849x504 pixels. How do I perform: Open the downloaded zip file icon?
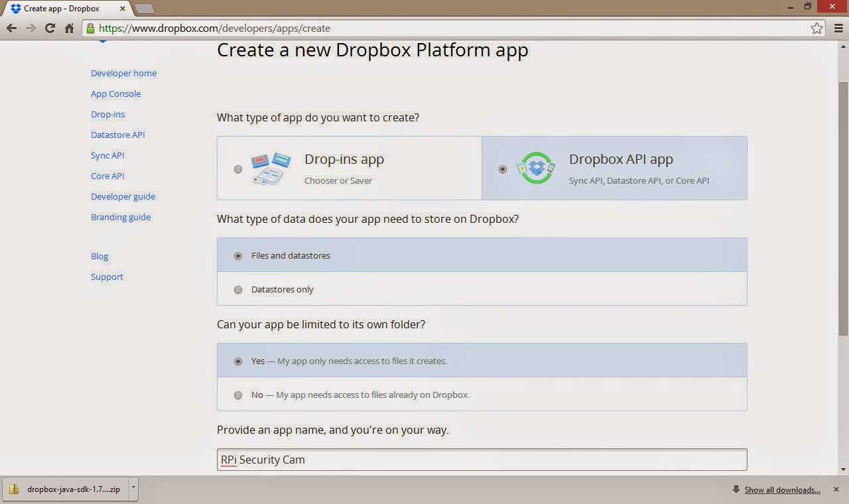pos(14,489)
